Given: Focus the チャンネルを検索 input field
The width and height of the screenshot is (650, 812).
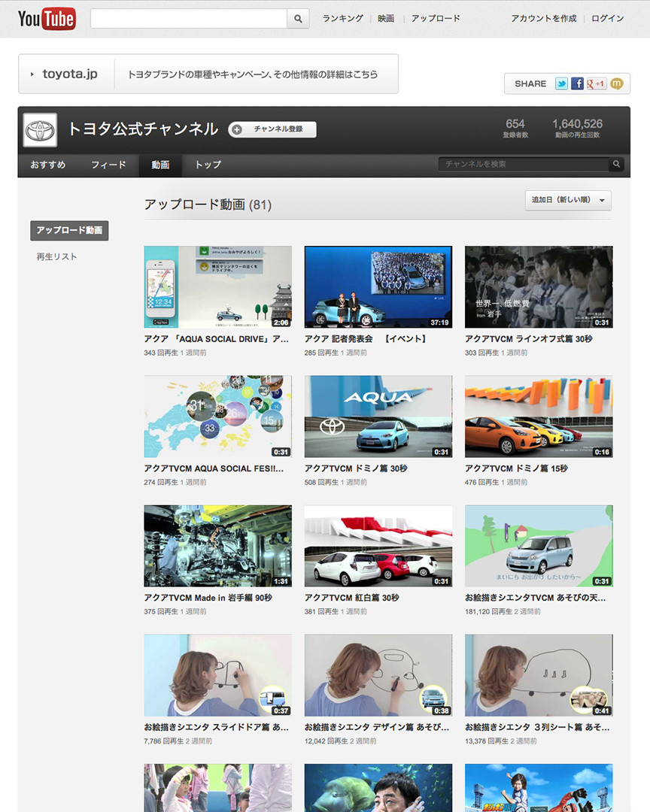Looking at the screenshot, I should coord(524,164).
